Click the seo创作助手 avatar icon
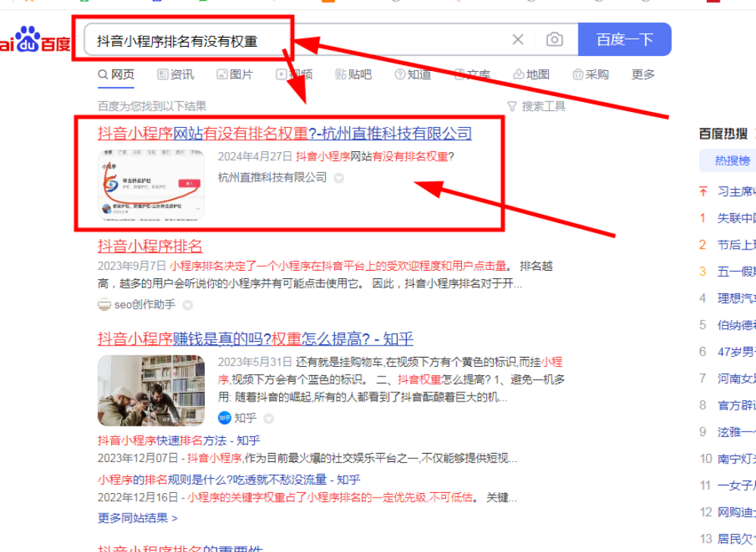 [104, 305]
